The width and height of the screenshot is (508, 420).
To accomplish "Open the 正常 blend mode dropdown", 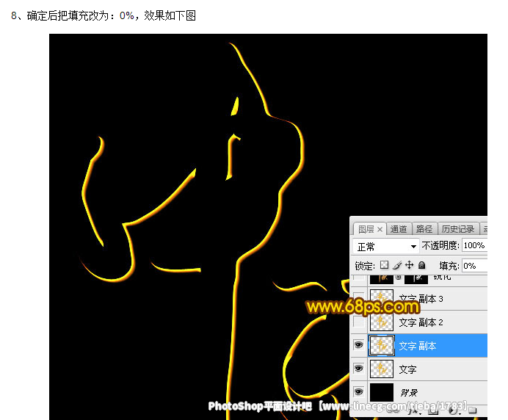I will (x=386, y=246).
